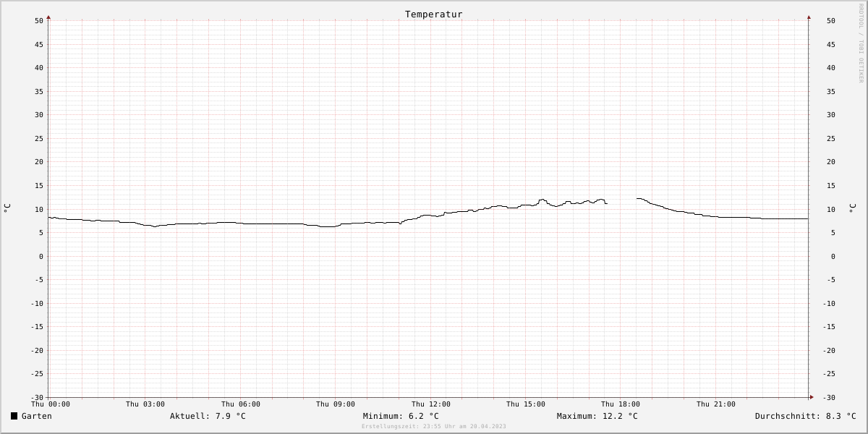Click the "25" label on the left axis

[x=39, y=139]
